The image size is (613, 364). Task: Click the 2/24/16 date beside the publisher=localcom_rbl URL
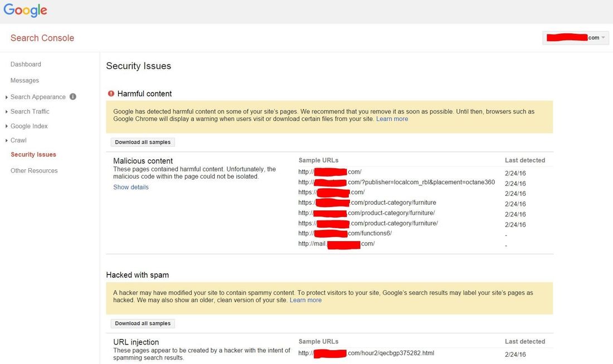pos(515,183)
